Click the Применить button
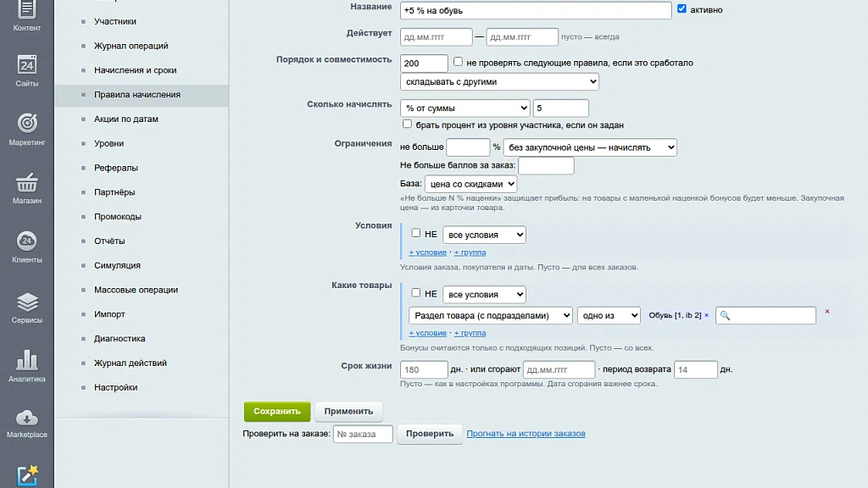The width and height of the screenshot is (868, 488). pyautogui.click(x=348, y=411)
